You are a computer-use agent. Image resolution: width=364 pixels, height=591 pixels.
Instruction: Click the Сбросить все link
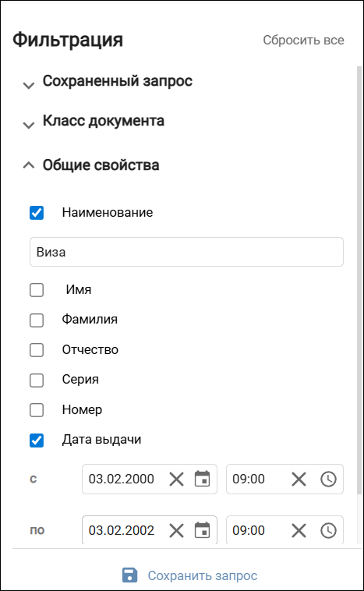coord(303,40)
